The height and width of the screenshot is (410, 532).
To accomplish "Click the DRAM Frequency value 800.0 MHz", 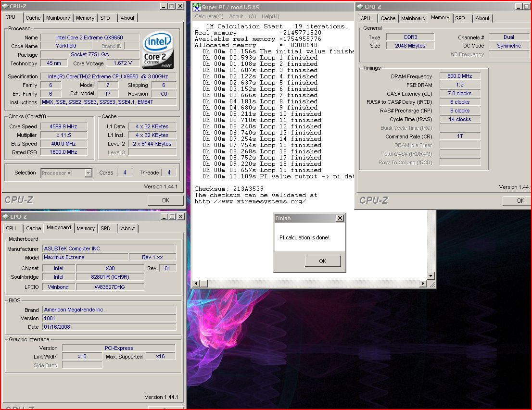I will [x=460, y=76].
